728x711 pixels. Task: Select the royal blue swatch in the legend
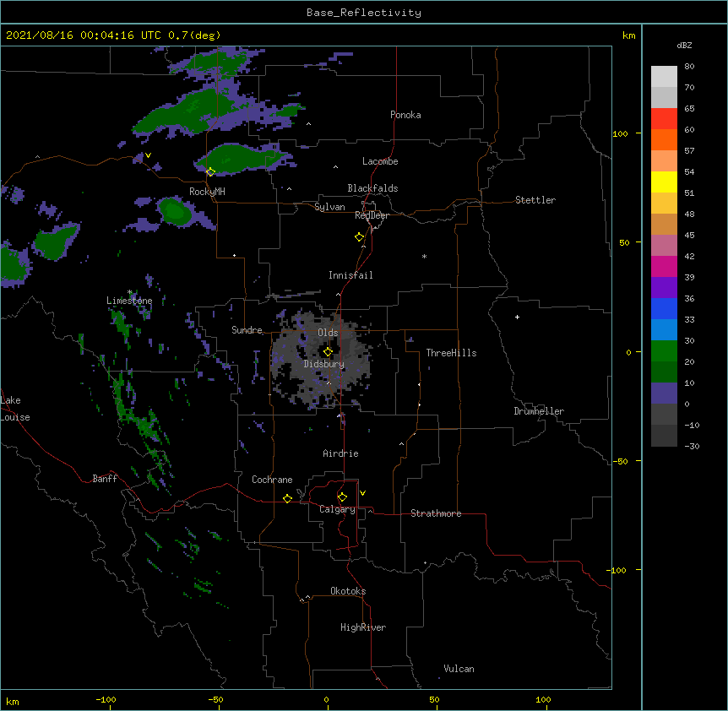[x=664, y=308]
